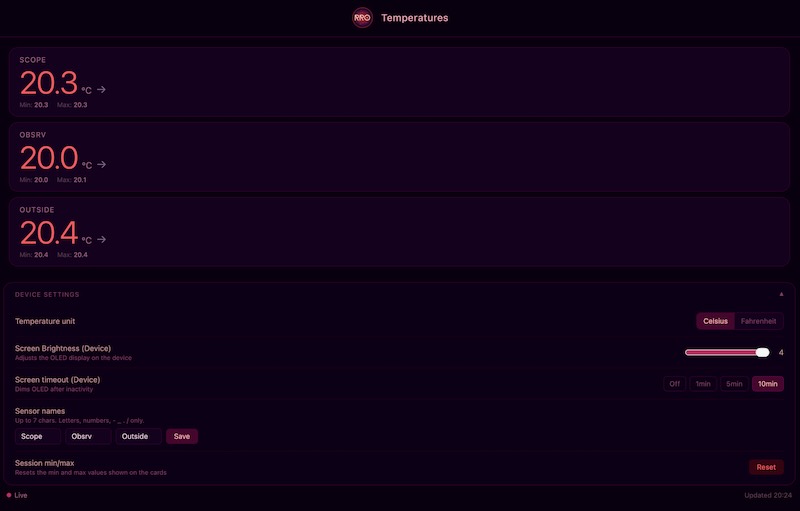Set screen timeout to Off
Viewport: 800px width, 511px height.
(x=674, y=384)
